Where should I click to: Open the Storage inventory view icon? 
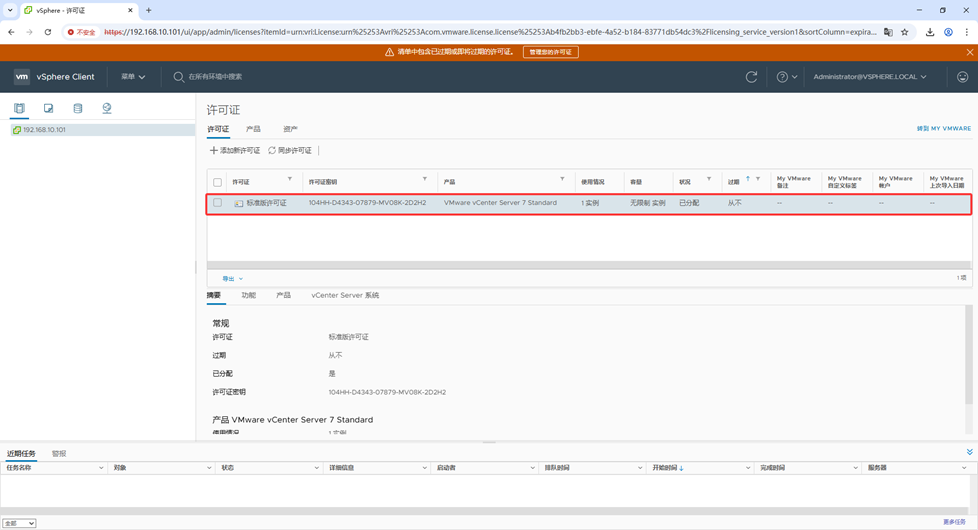tap(77, 108)
